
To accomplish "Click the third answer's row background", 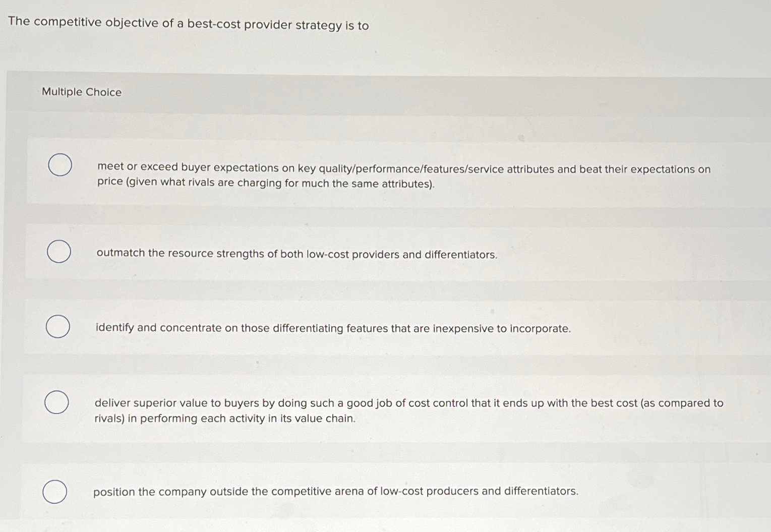I will point(383,327).
